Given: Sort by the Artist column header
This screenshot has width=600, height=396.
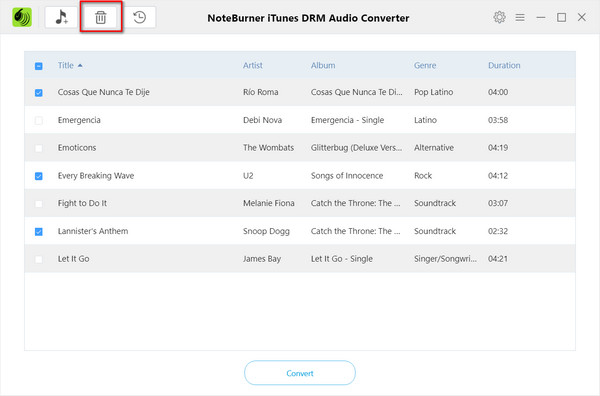Looking at the screenshot, I should click(x=253, y=65).
